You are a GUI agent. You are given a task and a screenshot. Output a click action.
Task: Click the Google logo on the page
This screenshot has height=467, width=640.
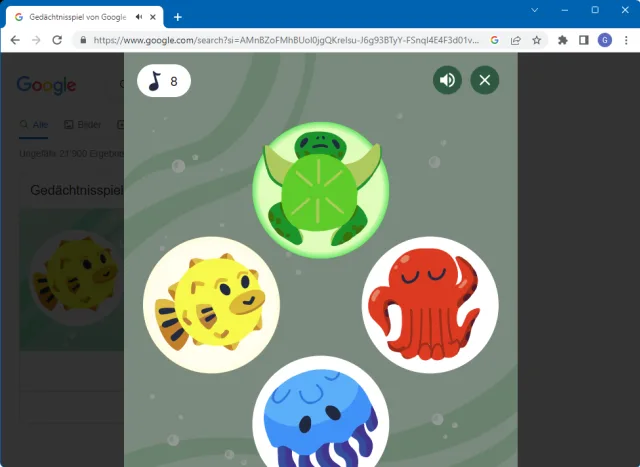[46, 85]
